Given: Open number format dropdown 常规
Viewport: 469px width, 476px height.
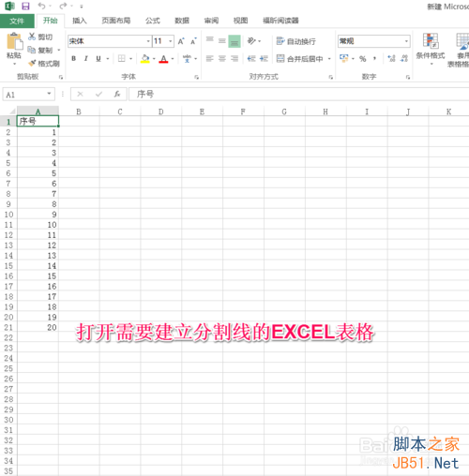Looking at the screenshot, I should click(406, 41).
